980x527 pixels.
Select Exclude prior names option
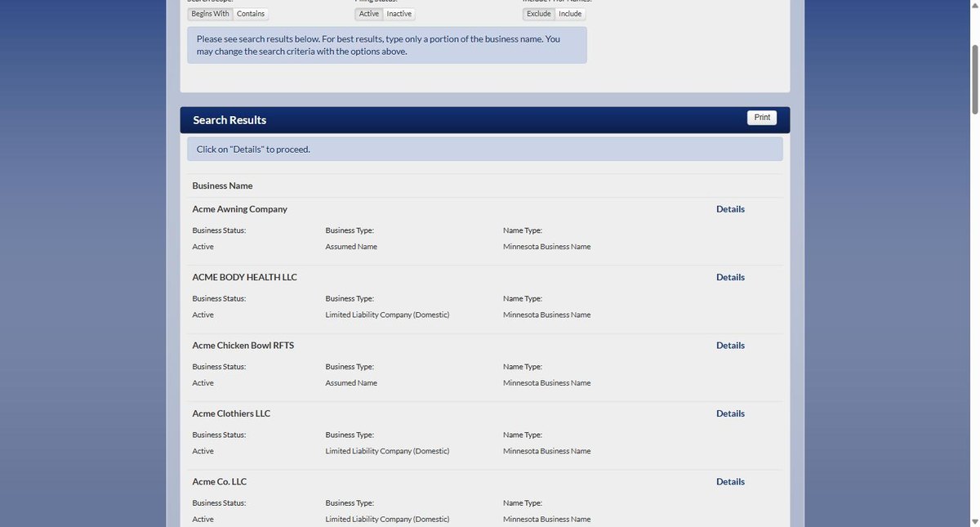click(x=539, y=14)
